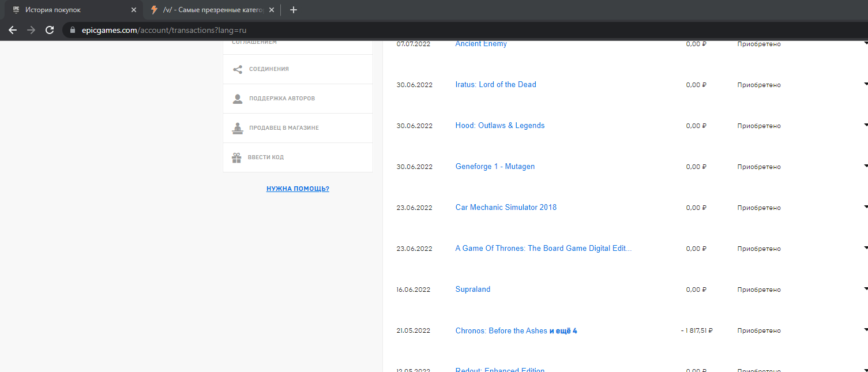Click the 'и ещё 4' link
Image resolution: width=868 pixels, height=372 pixels.
[x=563, y=331]
